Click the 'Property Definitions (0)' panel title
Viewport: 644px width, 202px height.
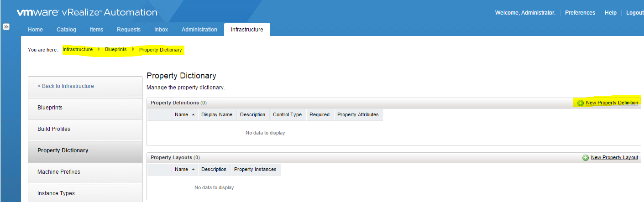click(179, 103)
